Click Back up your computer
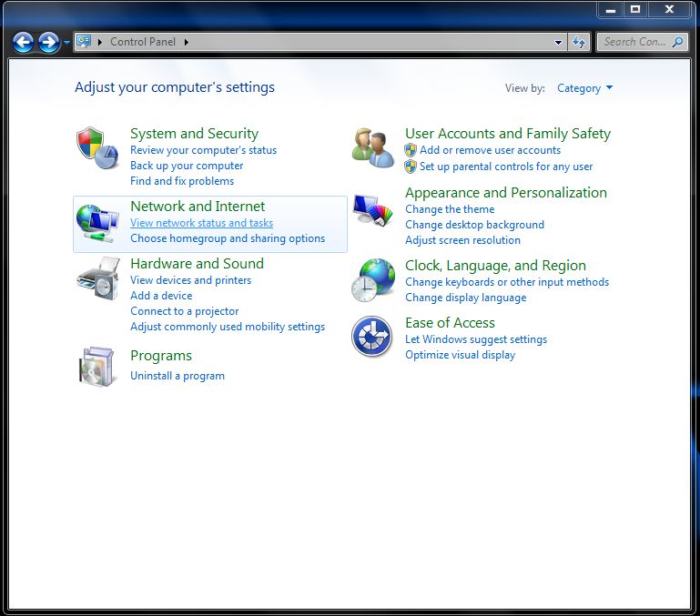Screen dimensions: 700x616 (187, 166)
